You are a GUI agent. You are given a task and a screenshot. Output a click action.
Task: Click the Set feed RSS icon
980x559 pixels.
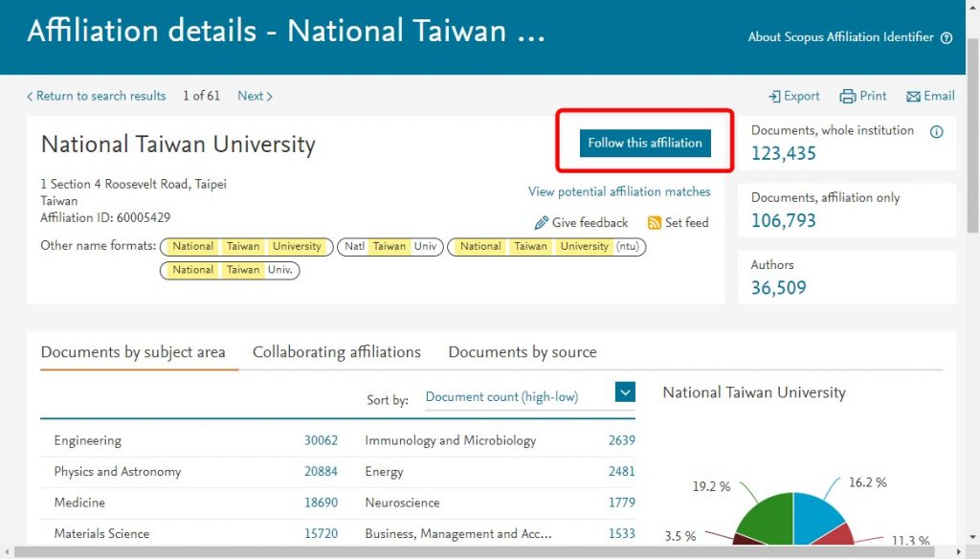click(x=655, y=223)
